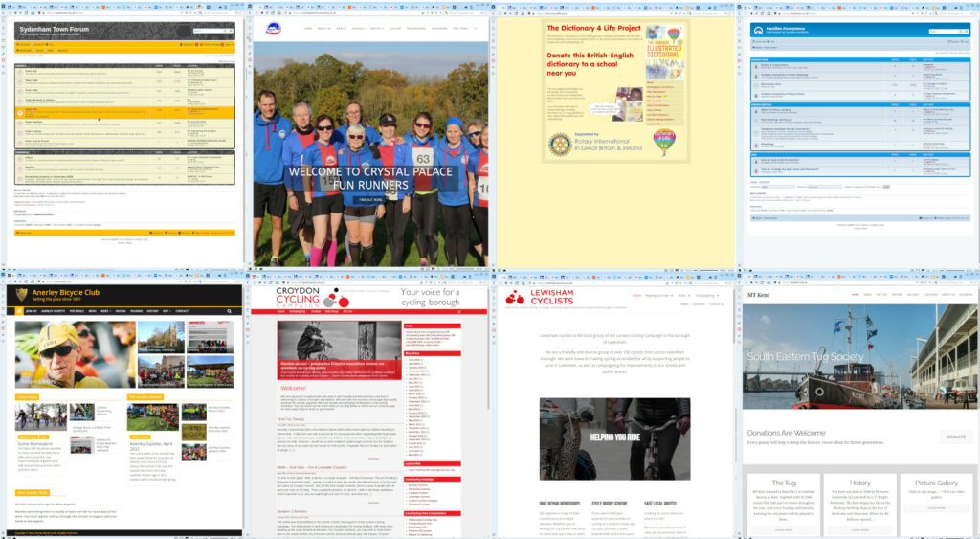Click the Helping You Ride banner image

tap(615, 438)
